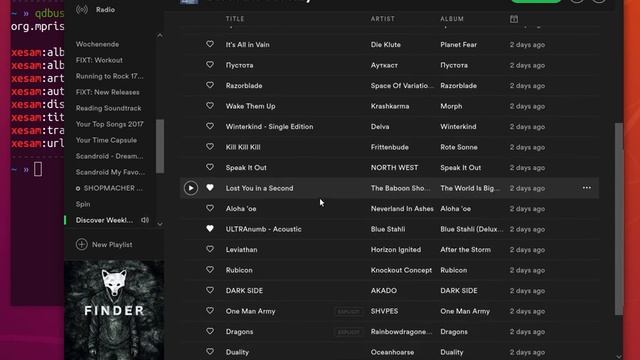
Task: Open Your Top Songs 2017 playlist
Action: [109, 124]
